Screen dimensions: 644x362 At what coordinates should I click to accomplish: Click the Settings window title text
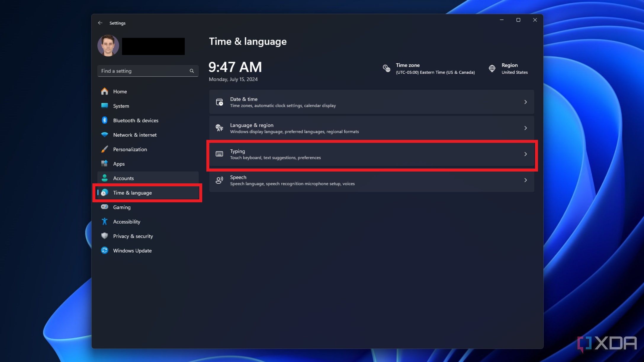click(118, 23)
